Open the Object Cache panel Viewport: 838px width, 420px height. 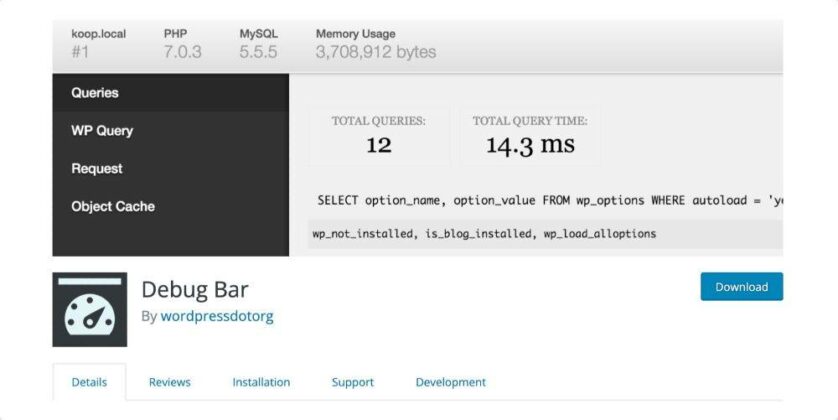tap(113, 207)
